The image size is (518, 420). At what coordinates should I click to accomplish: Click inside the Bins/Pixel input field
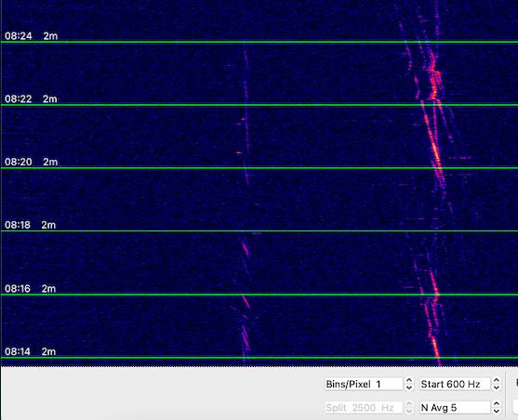[x=364, y=384]
